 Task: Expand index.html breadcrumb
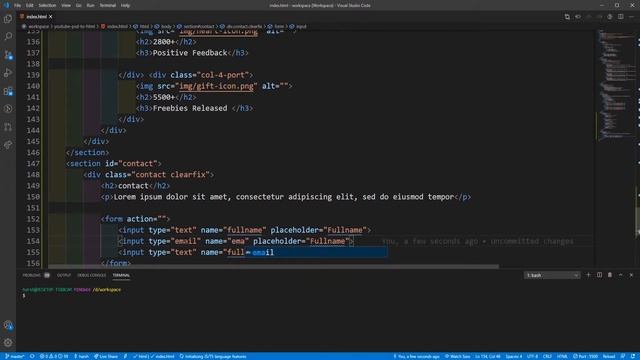pos(117,27)
